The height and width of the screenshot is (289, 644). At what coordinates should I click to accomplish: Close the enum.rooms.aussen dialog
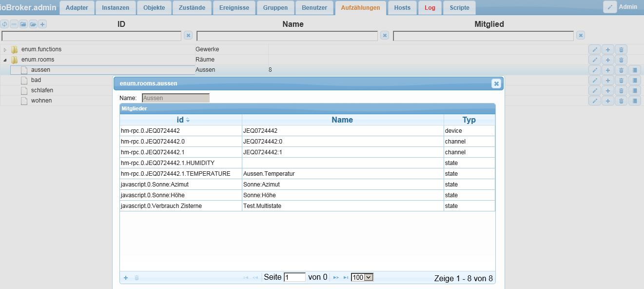coord(496,83)
